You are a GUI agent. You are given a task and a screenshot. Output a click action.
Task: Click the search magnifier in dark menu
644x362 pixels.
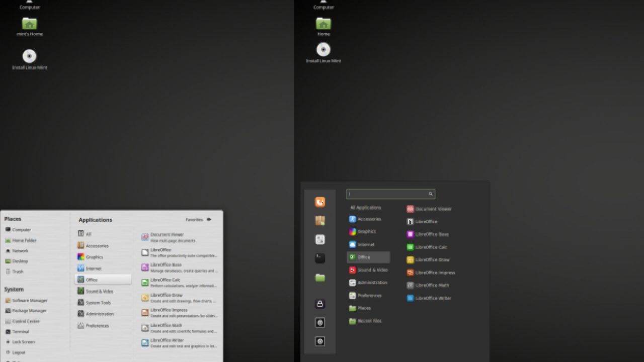pyautogui.click(x=431, y=194)
